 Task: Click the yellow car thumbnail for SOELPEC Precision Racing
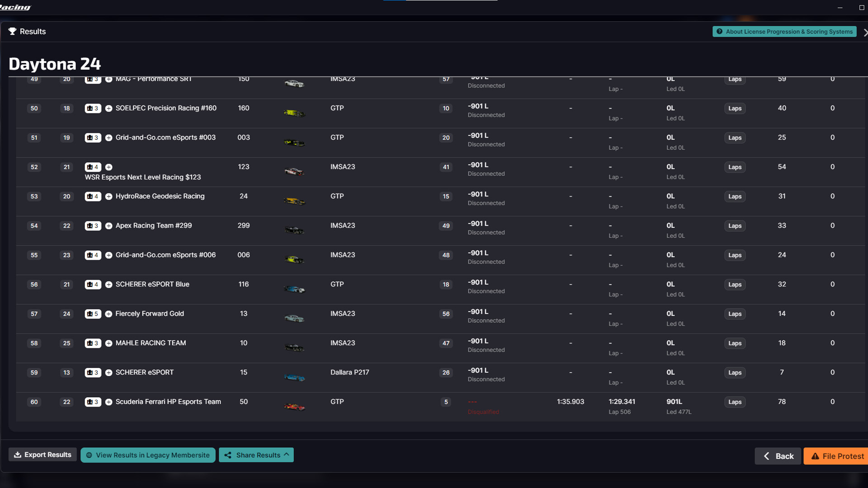tap(294, 113)
